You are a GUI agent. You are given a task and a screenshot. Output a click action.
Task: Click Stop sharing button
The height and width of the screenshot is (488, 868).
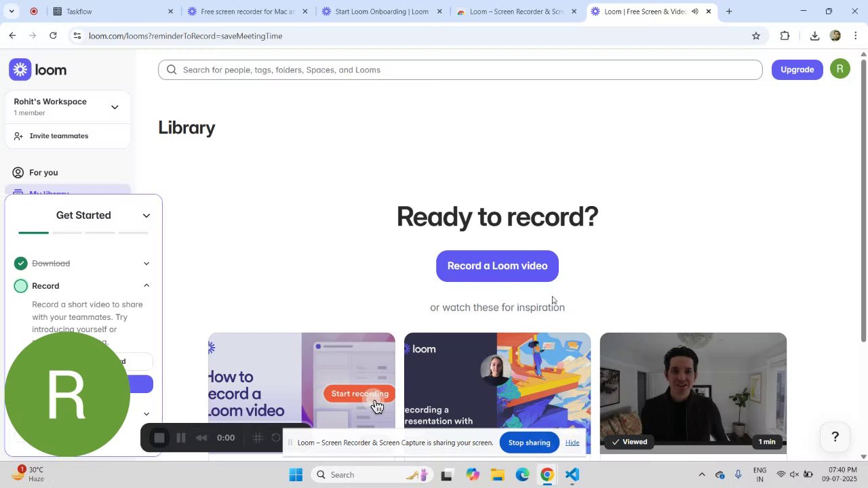point(529,443)
